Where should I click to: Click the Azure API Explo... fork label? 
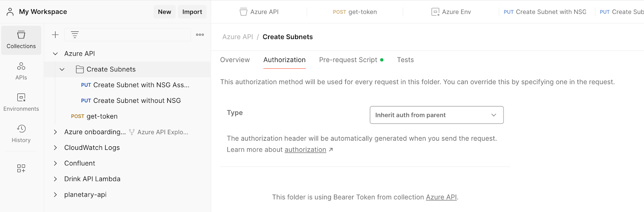(x=163, y=132)
